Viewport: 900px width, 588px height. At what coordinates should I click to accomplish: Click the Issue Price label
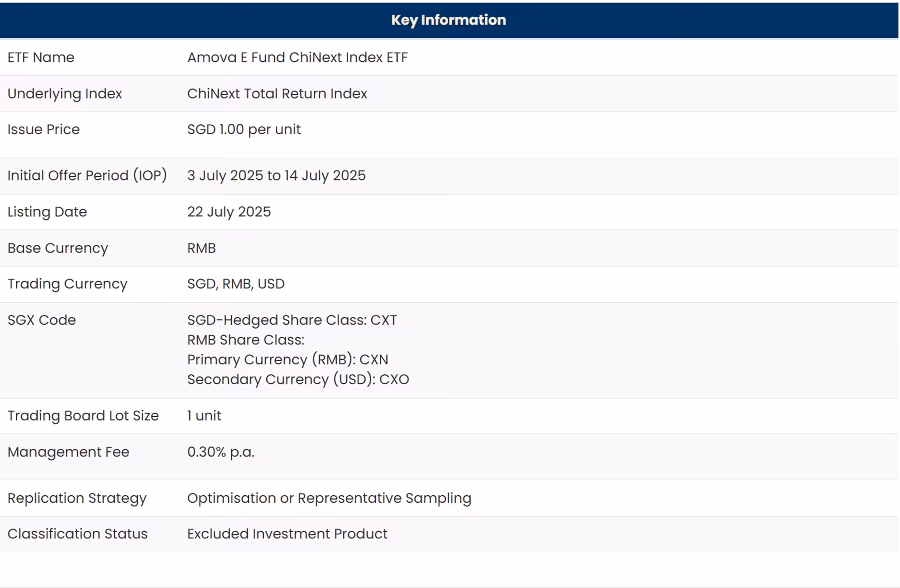coord(44,130)
